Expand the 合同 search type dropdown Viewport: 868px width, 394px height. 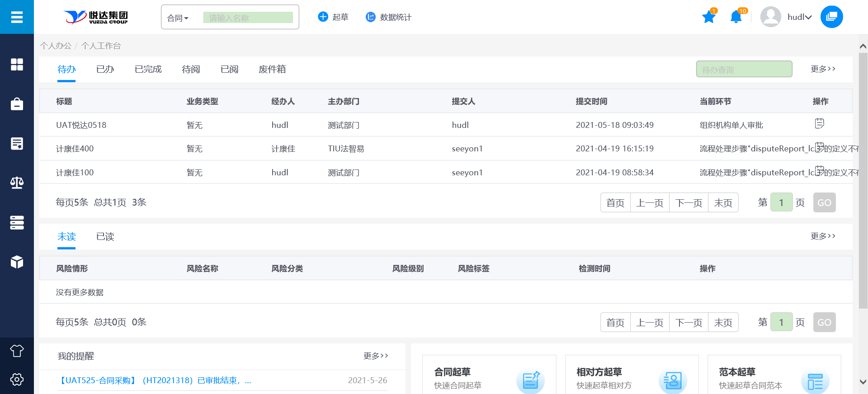pyautogui.click(x=178, y=18)
